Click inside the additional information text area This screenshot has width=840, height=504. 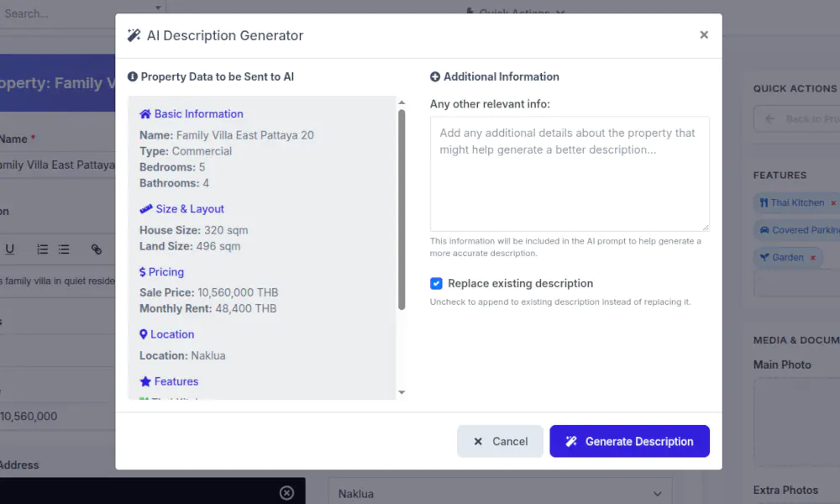pos(568,174)
